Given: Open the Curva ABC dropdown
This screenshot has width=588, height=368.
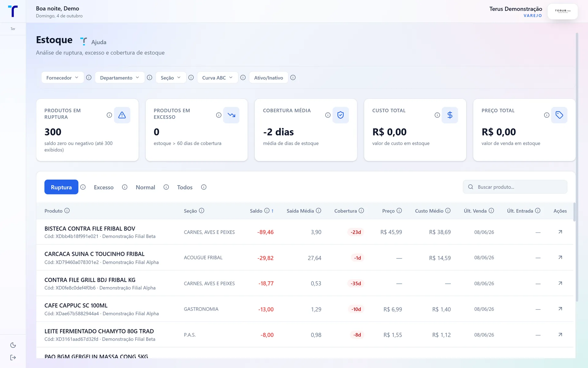Looking at the screenshot, I should point(217,78).
